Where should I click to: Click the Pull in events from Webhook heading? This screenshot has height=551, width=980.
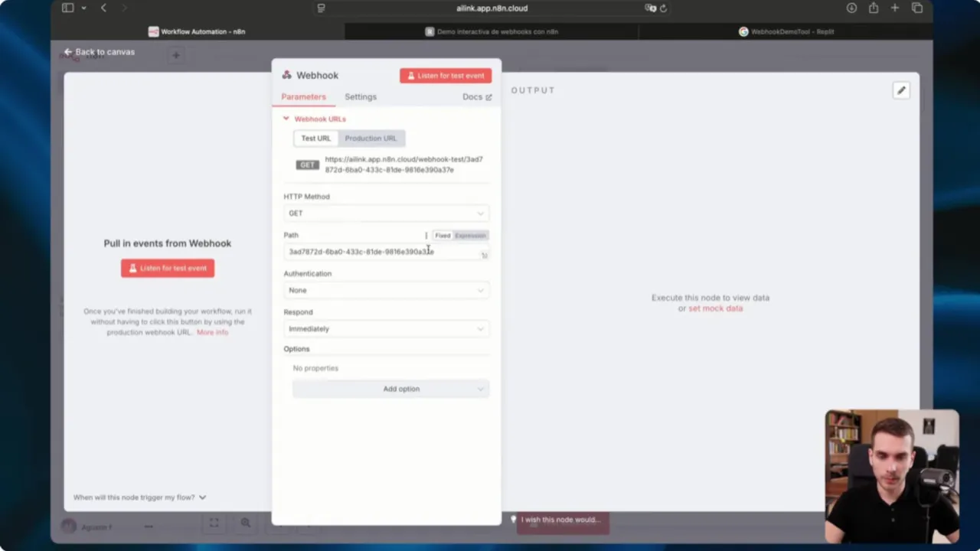(x=168, y=243)
